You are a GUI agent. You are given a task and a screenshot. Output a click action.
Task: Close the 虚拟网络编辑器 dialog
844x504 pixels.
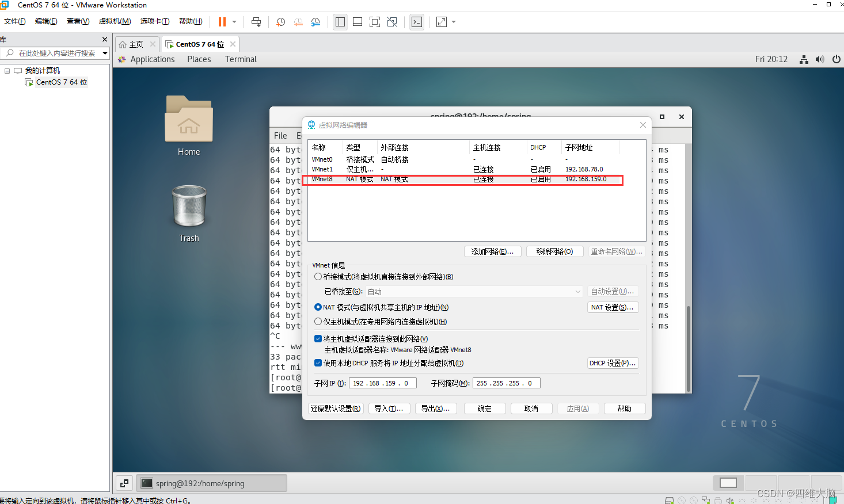click(x=643, y=125)
